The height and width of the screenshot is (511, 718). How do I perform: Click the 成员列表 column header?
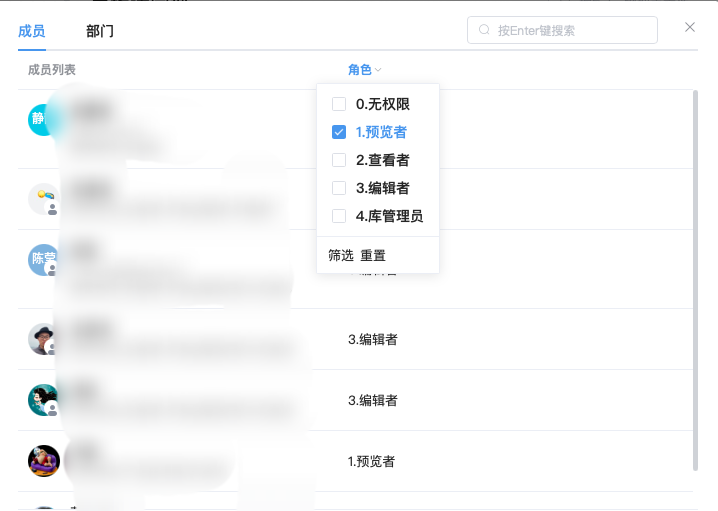click(52, 70)
